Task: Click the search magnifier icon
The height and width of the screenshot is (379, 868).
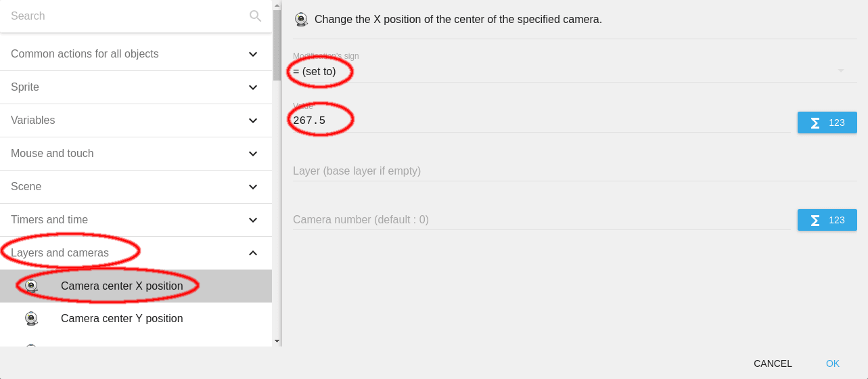Action: click(x=255, y=16)
